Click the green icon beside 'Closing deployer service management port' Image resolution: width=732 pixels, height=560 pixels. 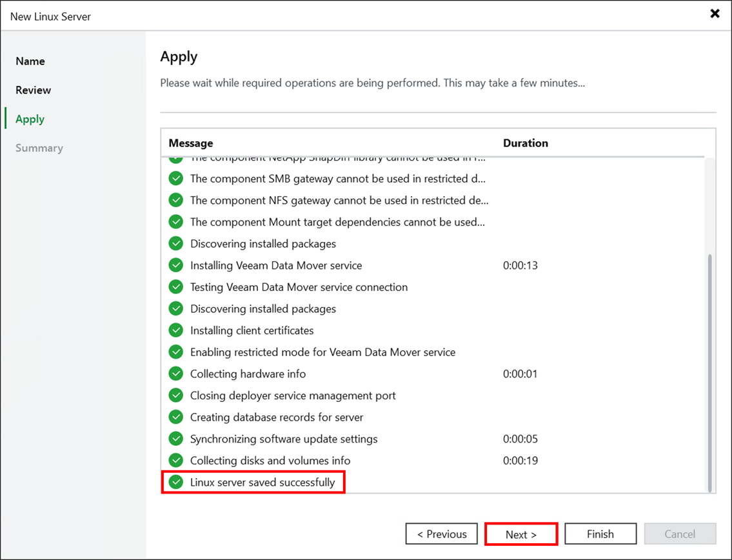pyautogui.click(x=175, y=395)
